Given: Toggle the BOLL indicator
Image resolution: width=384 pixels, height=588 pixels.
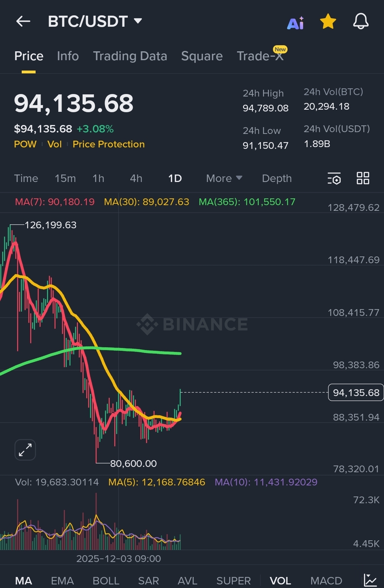Looking at the screenshot, I should point(106,581).
